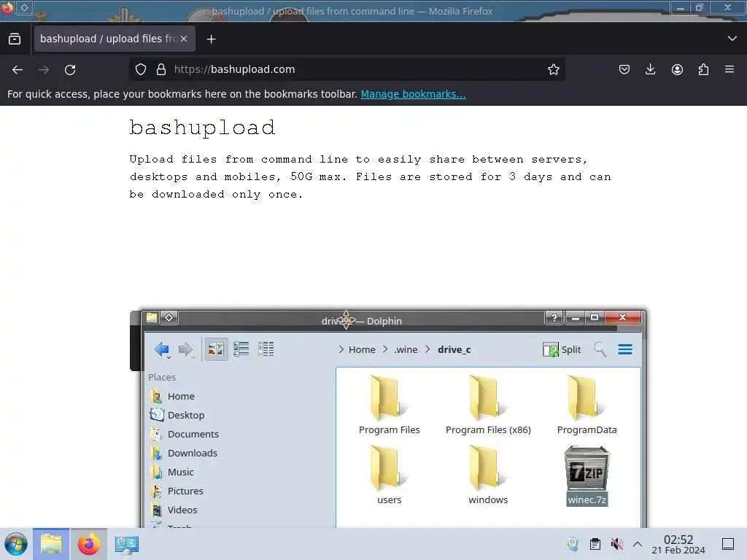The height and width of the screenshot is (560, 747).
Task: Switch to Dolphin file manager in taskbar
Action: [x=51, y=544]
